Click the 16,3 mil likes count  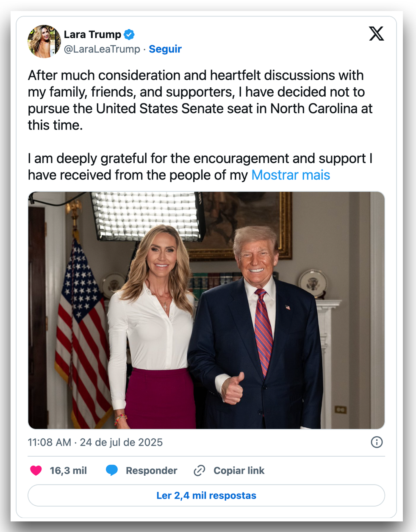tap(68, 471)
